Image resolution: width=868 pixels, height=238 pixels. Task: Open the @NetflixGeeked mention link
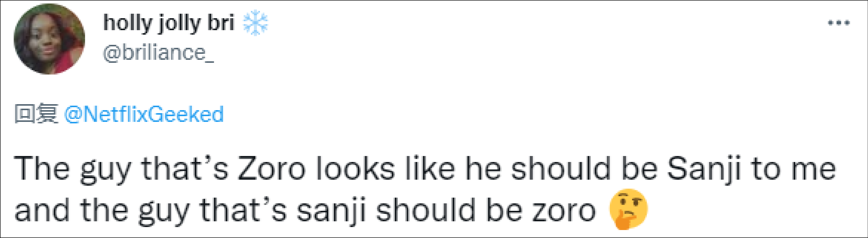tap(143, 114)
